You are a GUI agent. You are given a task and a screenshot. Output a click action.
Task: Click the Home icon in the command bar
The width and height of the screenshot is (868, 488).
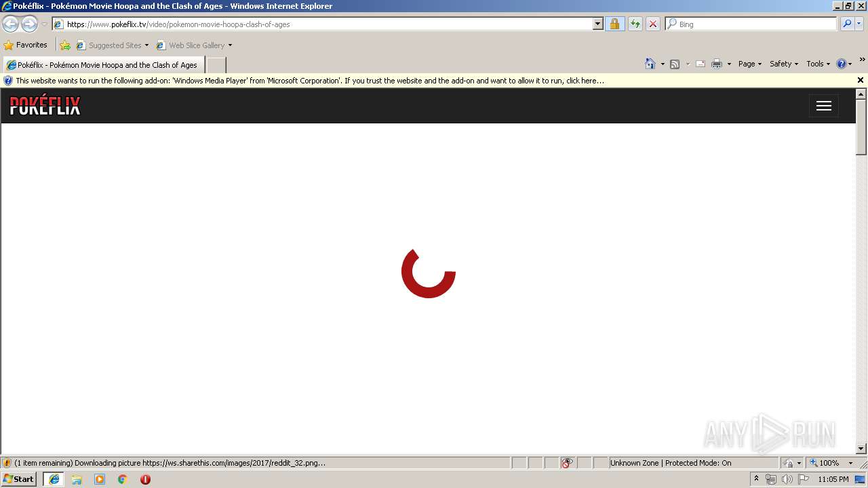650,64
